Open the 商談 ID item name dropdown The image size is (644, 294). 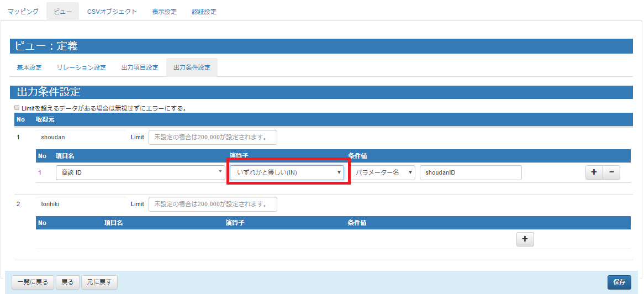click(140, 172)
